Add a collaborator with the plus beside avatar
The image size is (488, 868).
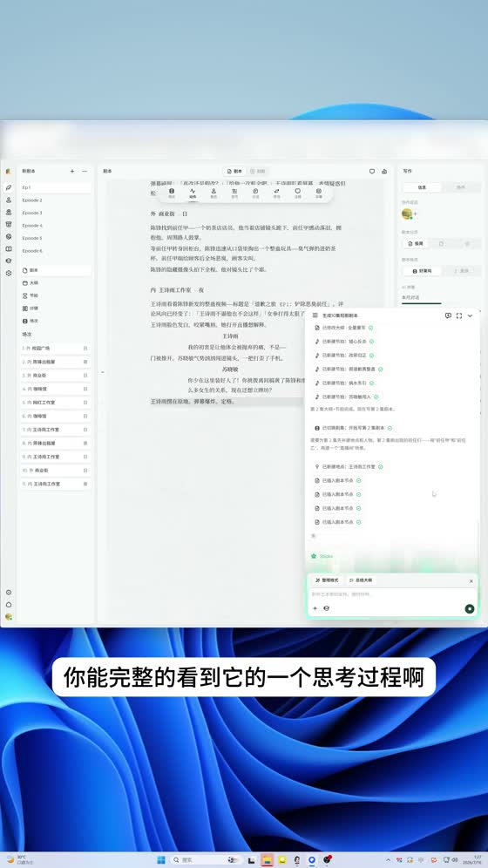(415, 214)
